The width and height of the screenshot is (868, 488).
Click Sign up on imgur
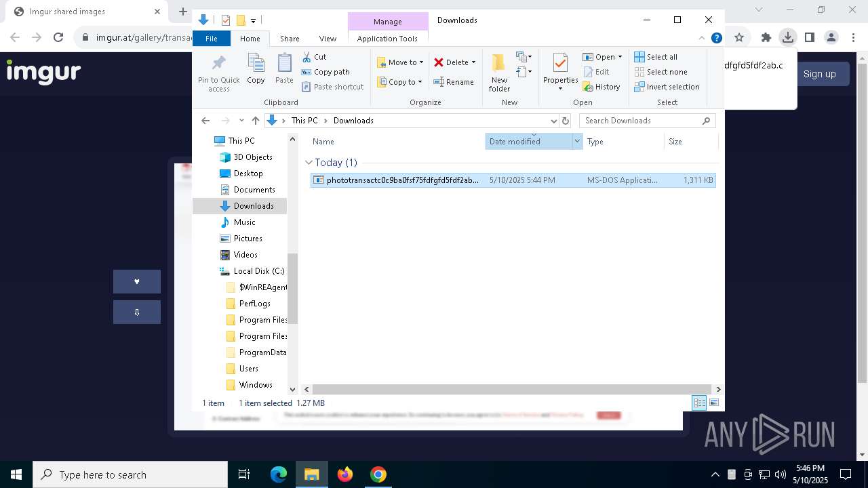pos(819,74)
